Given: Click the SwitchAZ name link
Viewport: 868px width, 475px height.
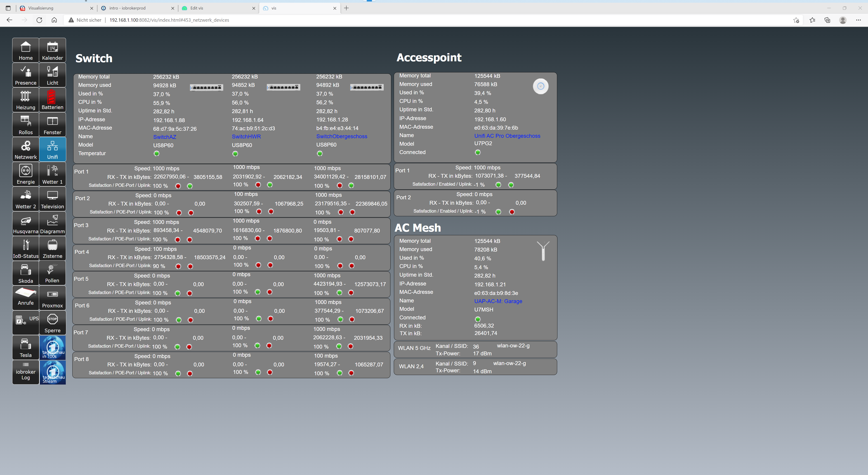Looking at the screenshot, I should [x=164, y=137].
